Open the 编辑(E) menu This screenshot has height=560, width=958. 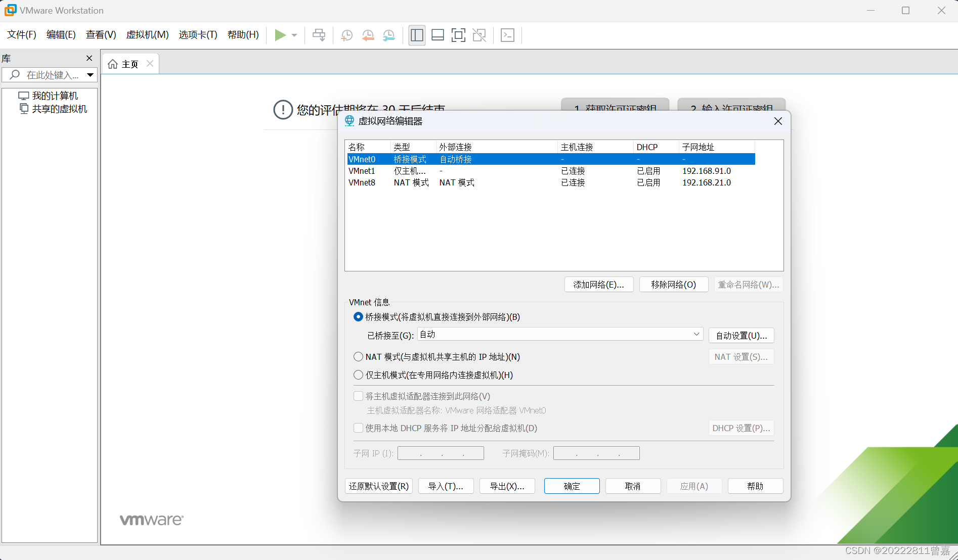click(x=61, y=35)
